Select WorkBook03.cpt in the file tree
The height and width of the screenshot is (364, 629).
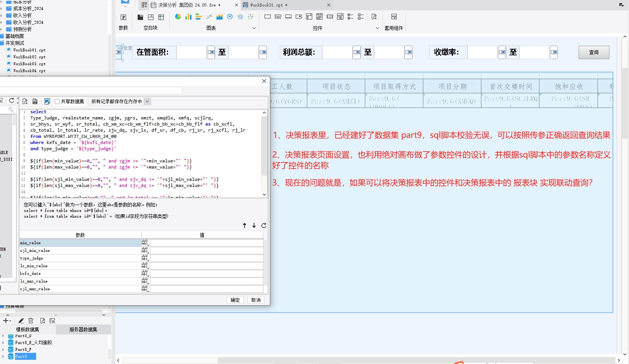29,64
